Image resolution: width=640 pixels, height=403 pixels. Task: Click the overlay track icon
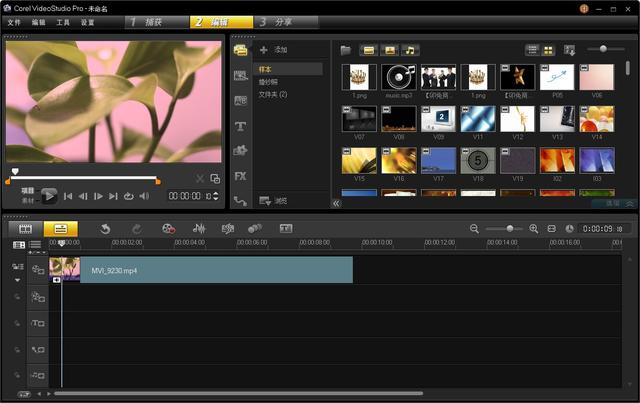click(x=38, y=297)
